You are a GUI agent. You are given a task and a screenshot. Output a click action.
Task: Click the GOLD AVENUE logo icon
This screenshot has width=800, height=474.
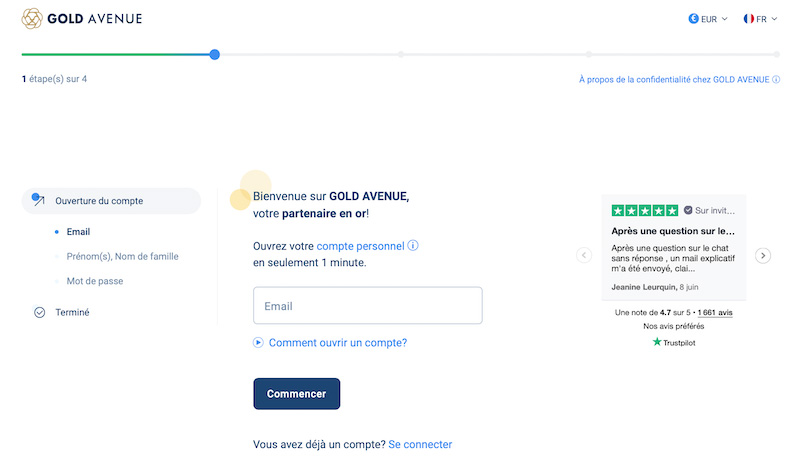click(x=32, y=19)
